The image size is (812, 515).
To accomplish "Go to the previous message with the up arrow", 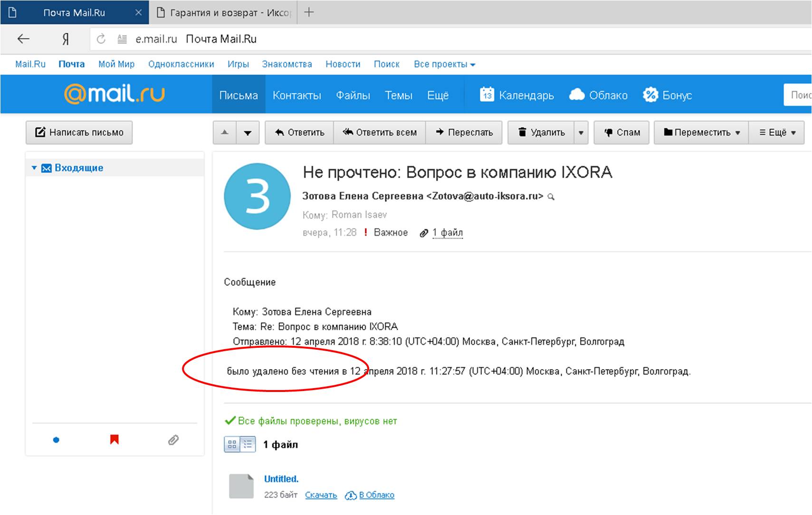I will pyautogui.click(x=225, y=133).
